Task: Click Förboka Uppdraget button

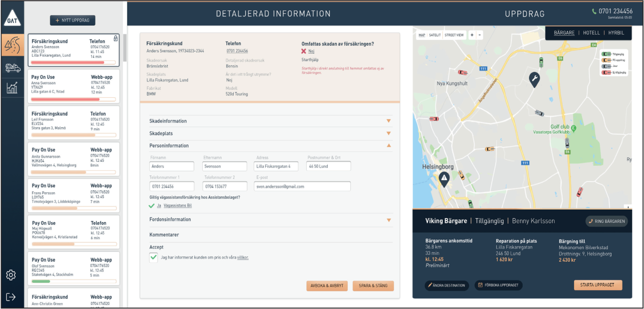Action: coord(498,285)
